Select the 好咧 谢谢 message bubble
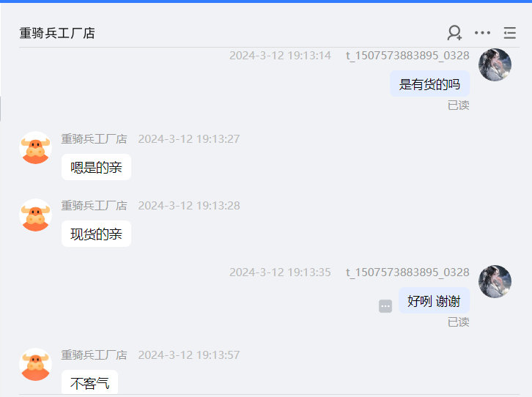 pos(434,301)
